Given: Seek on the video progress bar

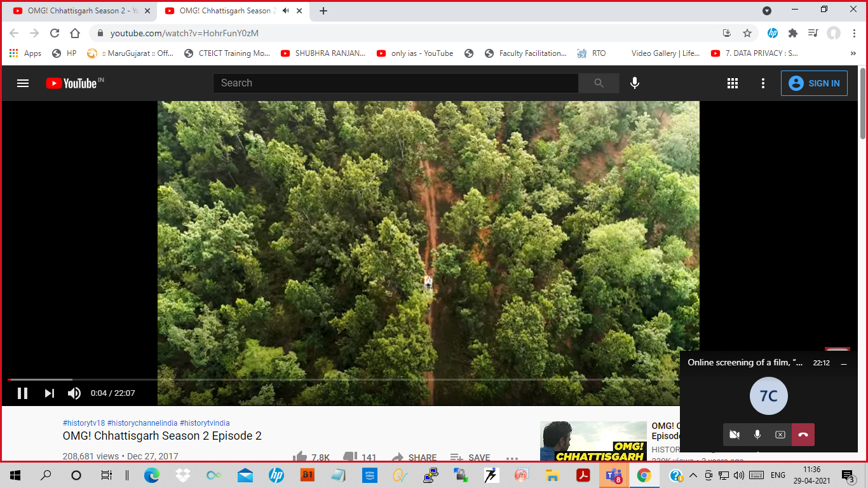Looking at the screenshot, I should click(343, 379).
